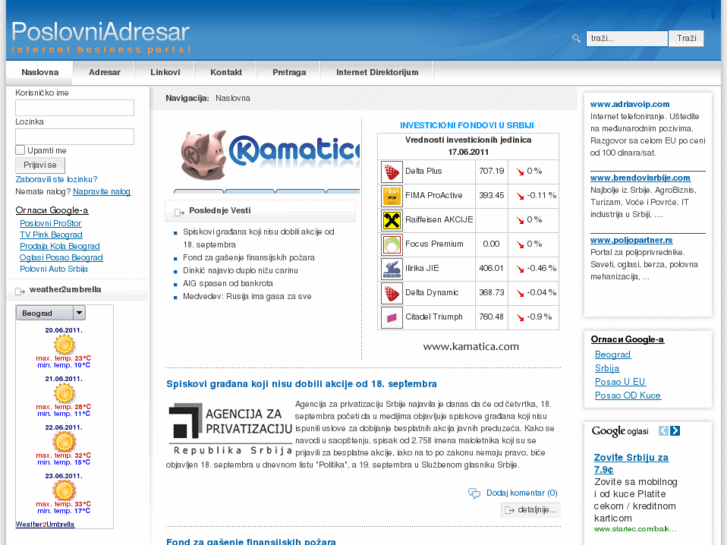The width and height of the screenshot is (727, 545).
Task: Click the search magnifier icon
Action: (x=576, y=38)
